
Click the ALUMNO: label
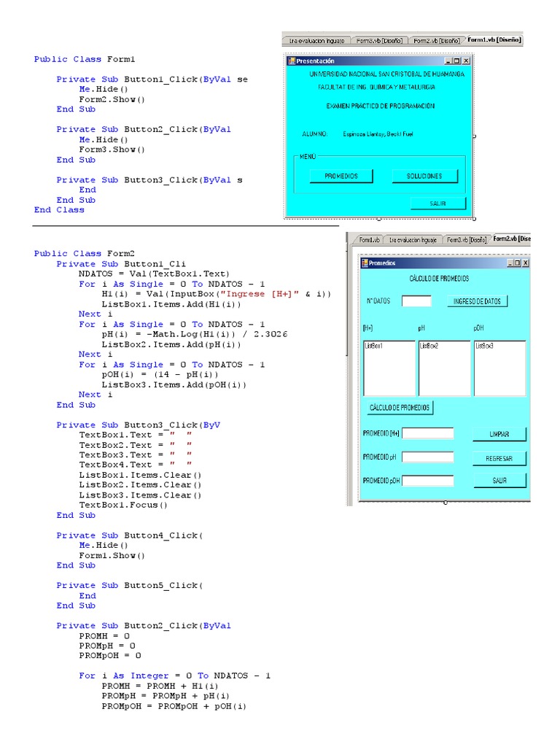315,134
